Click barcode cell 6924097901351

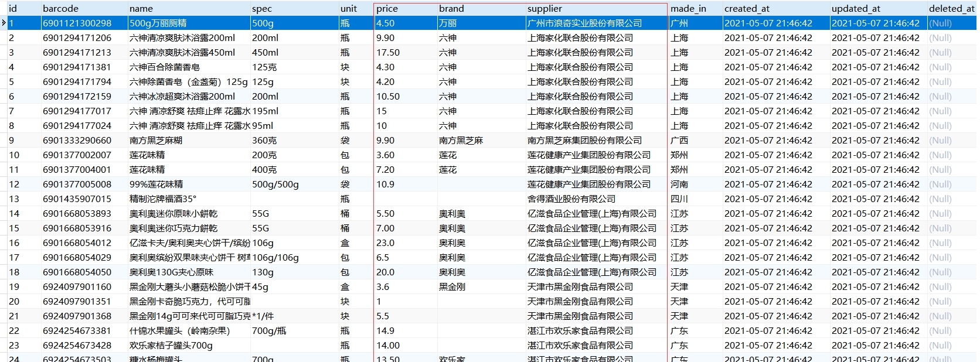pos(84,301)
